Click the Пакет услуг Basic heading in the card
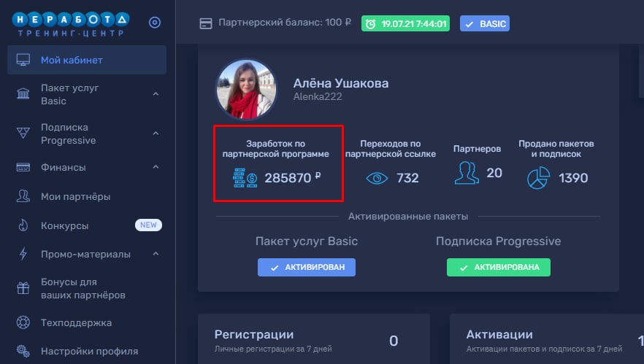The width and height of the screenshot is (644, 364). pos(307,241)
